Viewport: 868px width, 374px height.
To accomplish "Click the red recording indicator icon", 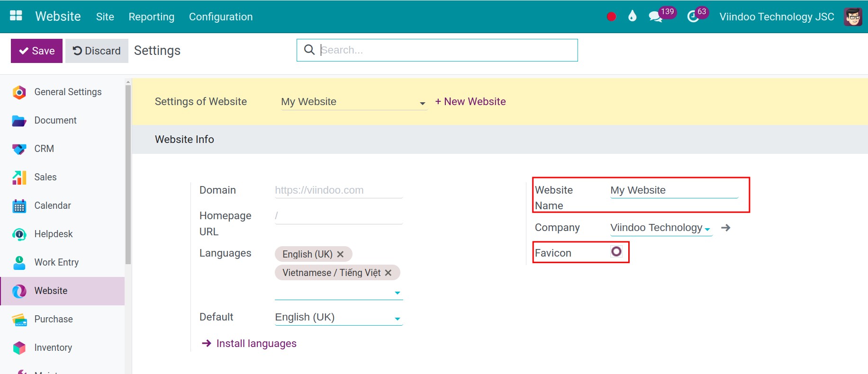I will (x=611, y=17).
